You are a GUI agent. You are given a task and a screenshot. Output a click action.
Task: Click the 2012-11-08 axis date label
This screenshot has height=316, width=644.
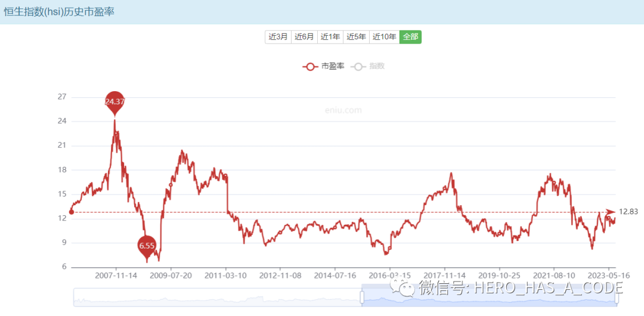280,275
